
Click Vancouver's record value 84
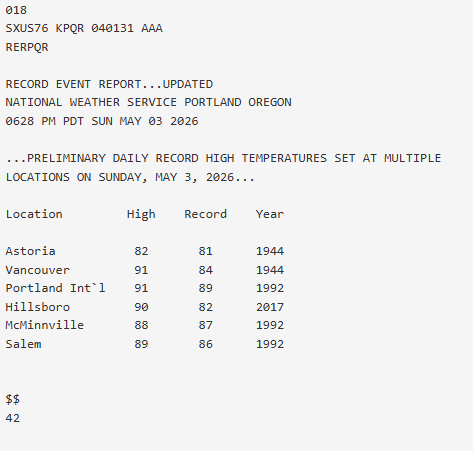point(206,270)
